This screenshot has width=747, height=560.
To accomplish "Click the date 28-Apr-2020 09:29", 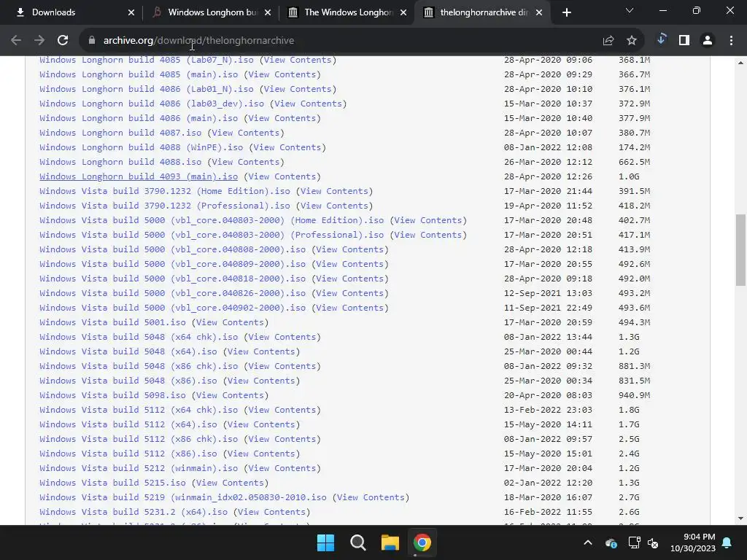I will (549, 75).
